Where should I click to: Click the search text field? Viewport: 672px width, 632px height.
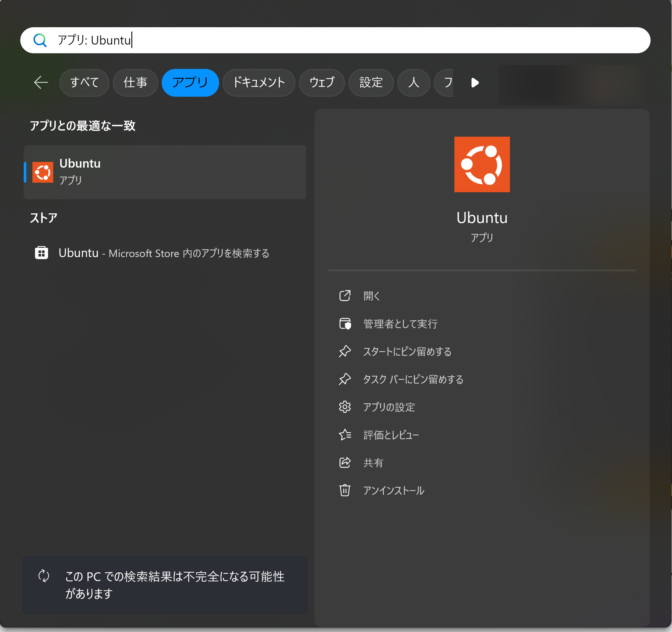[x=338, y=40]
